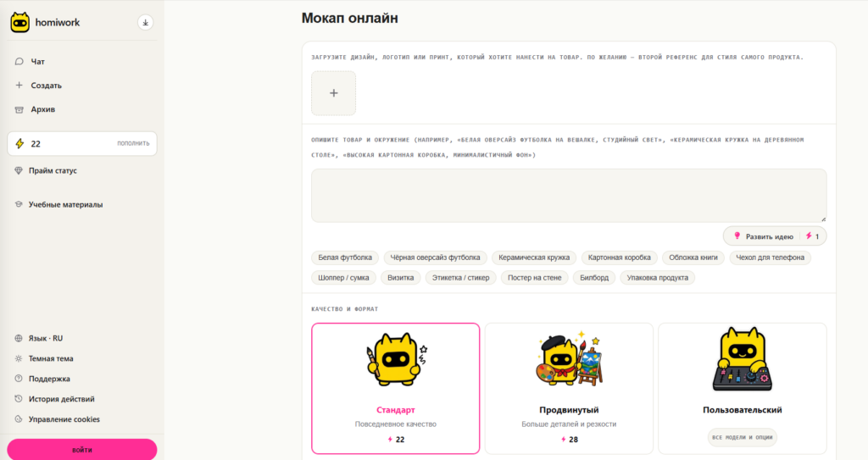Image resolution: width=868 pixels, height=460 pixels.
Task: Click the Стандарт mascot illustration
Action: pyautogui.click(x=395, y=360)
